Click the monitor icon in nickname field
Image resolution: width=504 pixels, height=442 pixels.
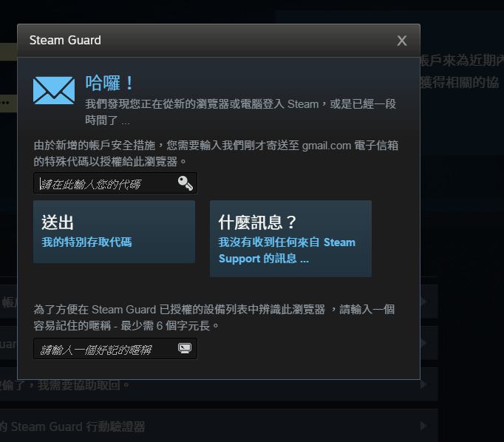pos(185,348)
